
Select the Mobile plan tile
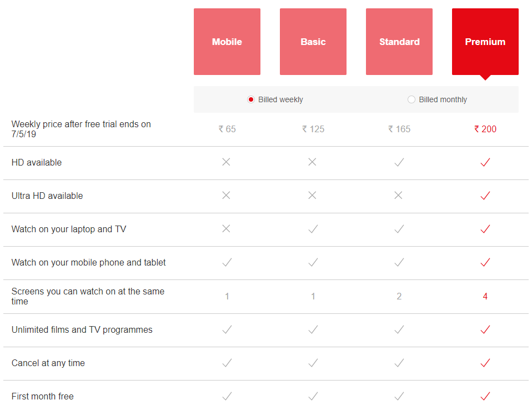[227, 42]
